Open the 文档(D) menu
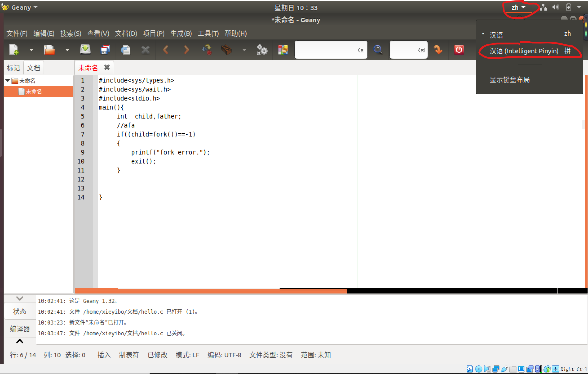This screenshot has height=374, width=588. coord(126,34)
